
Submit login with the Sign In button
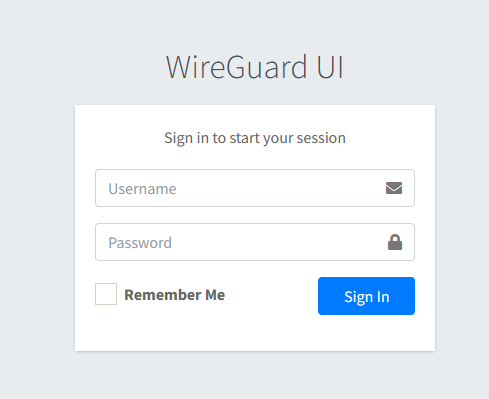(x=366, y=296)
